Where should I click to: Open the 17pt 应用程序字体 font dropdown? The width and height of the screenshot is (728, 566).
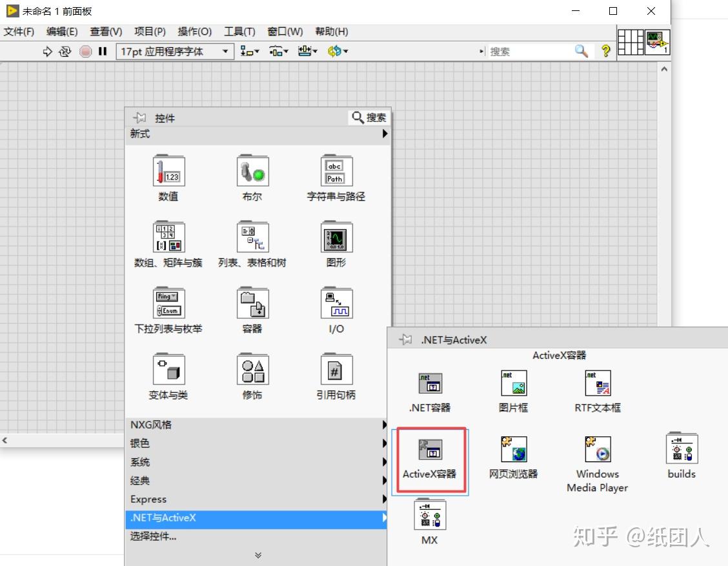[x=174, y=51]
